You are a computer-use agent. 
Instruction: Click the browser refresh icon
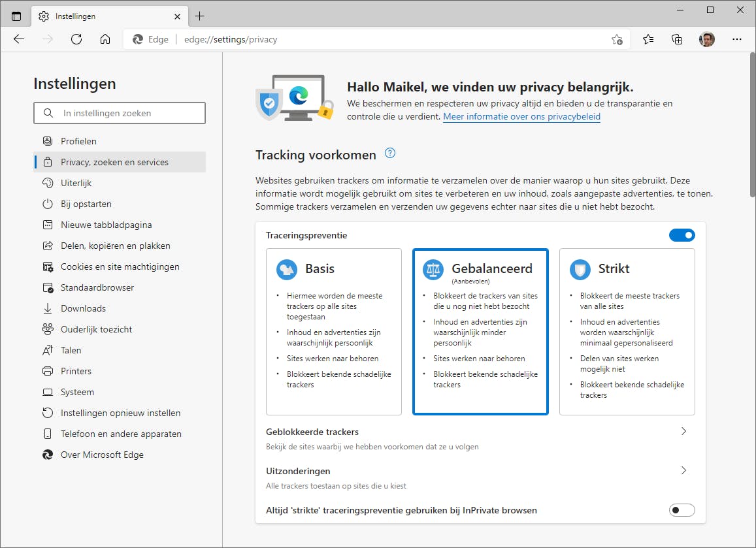pos(76,39)
